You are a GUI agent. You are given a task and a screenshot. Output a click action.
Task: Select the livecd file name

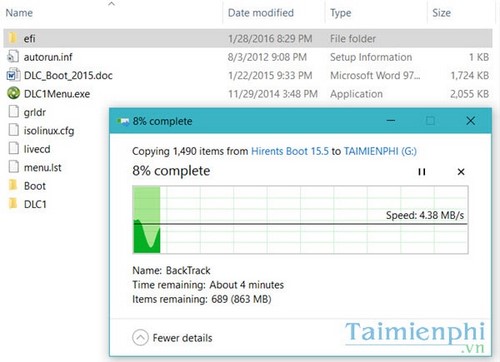[37, 149]
